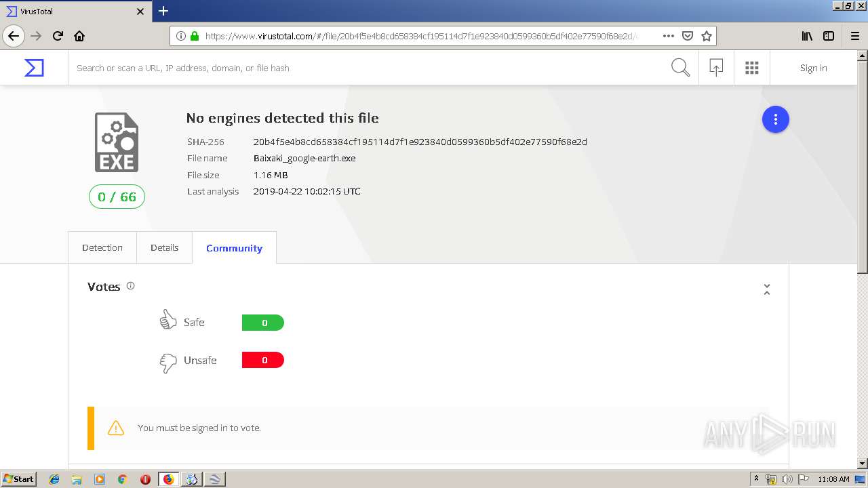868x488 pixels.
Task: Open the blue three-dots actions button
Action: pos(775,120)
